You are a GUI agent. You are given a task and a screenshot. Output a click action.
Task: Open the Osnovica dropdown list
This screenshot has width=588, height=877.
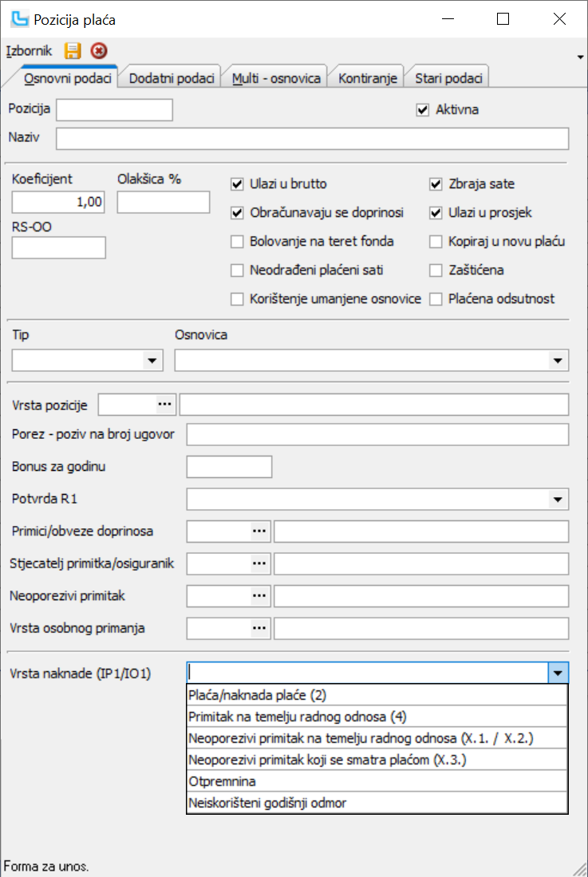[x=558, y=361]
